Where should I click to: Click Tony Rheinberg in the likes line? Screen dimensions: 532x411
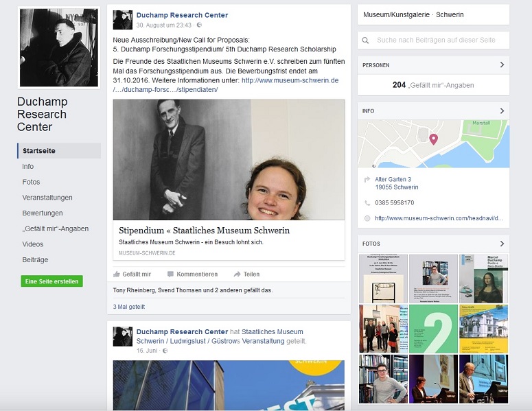(134, 290)
